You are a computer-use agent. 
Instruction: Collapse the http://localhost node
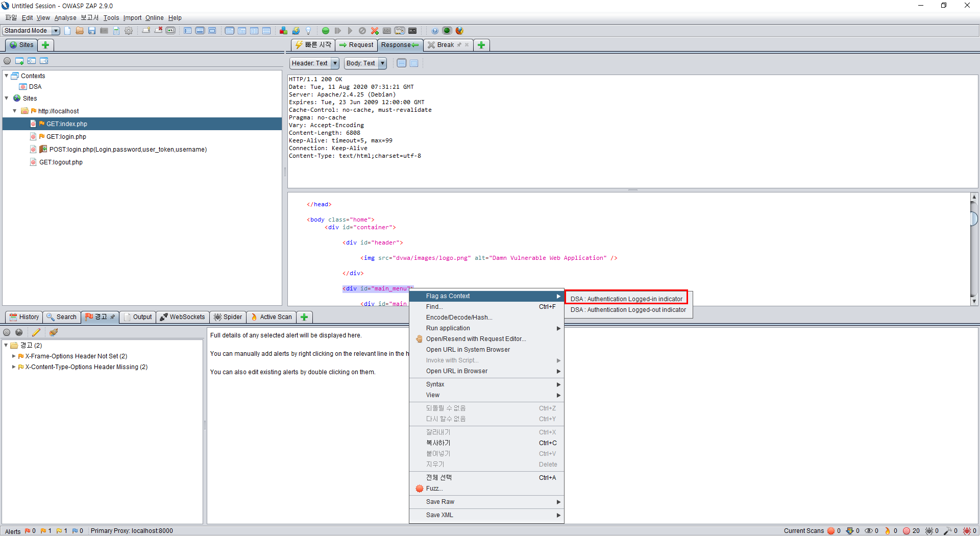15,111
